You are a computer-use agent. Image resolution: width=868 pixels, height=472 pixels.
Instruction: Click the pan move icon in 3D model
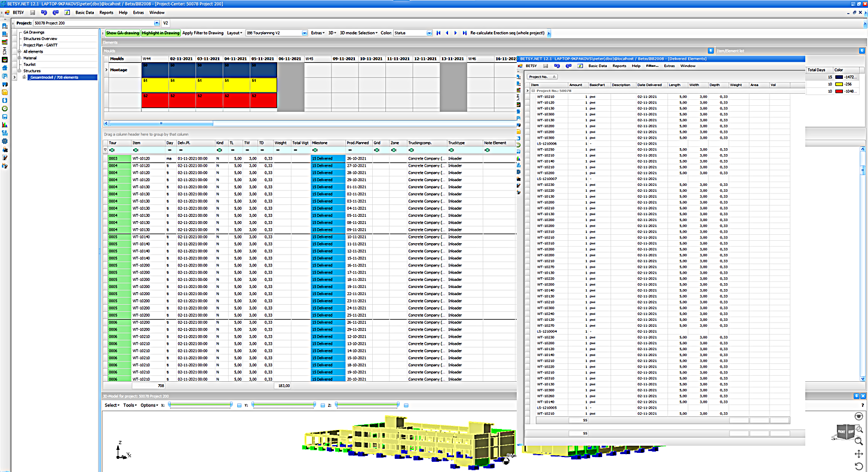point(859,454)
